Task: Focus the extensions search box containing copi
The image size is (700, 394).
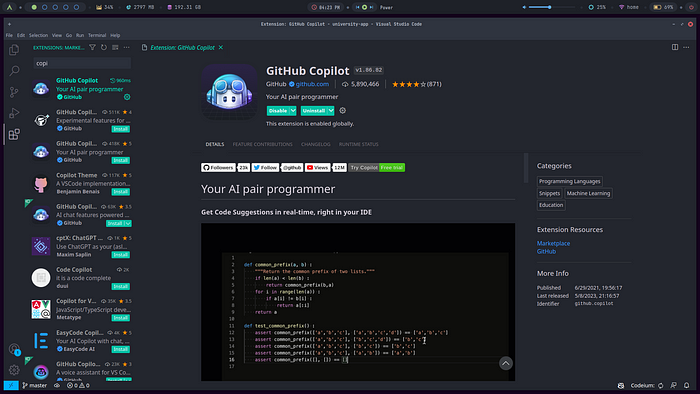Action: tap(82, 63)
